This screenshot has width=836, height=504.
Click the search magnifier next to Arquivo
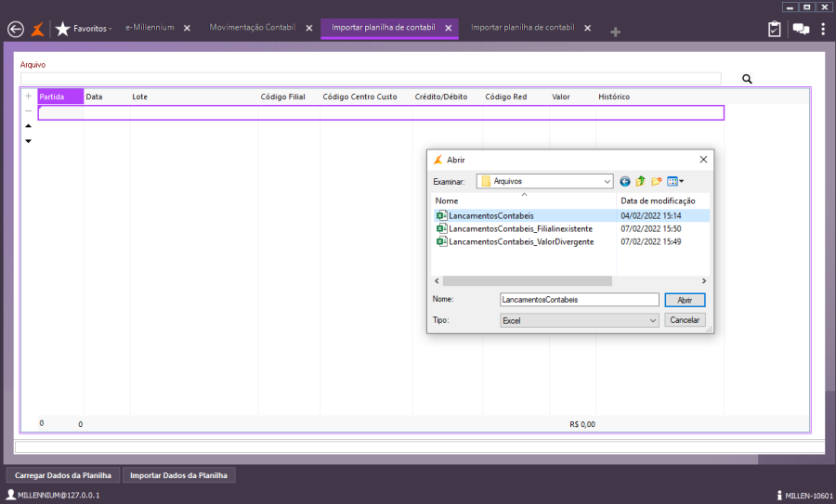(747, 80)
